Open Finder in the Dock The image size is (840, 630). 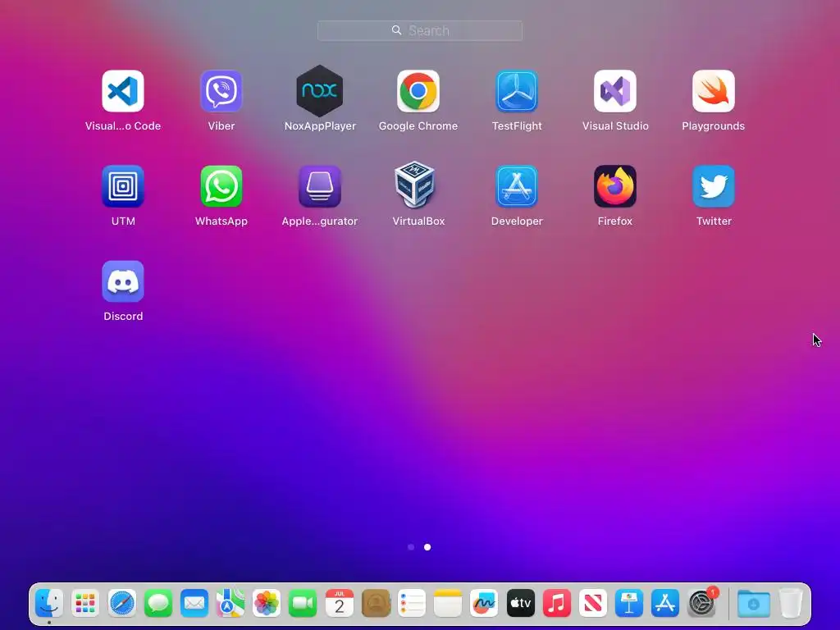tap(49, 603)
